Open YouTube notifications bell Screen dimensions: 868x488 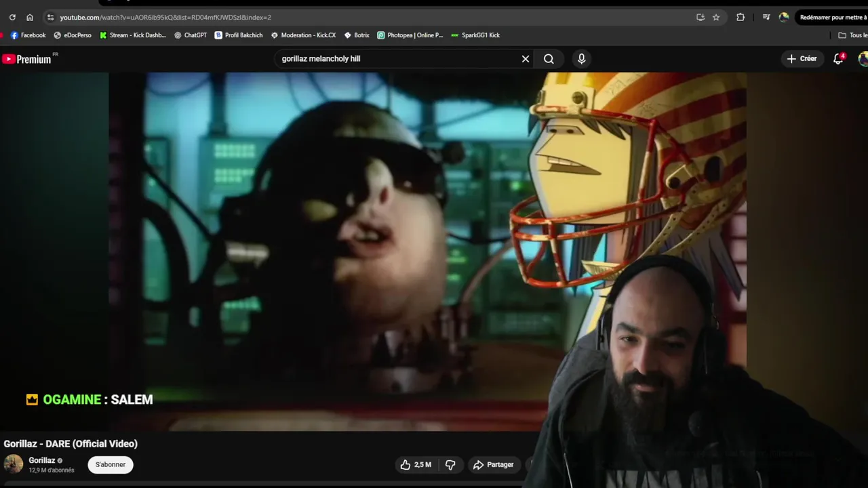point(838,59)
